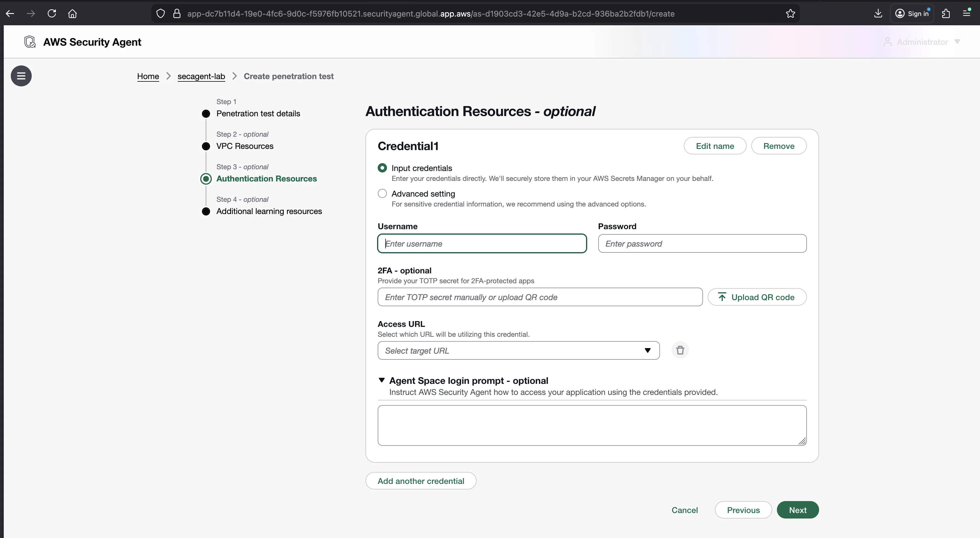
Task: Click Add another credential
Action: tap(421, 481)
